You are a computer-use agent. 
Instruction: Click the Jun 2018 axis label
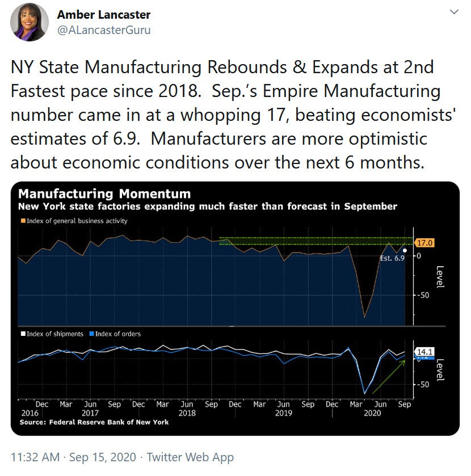point(187,408)
